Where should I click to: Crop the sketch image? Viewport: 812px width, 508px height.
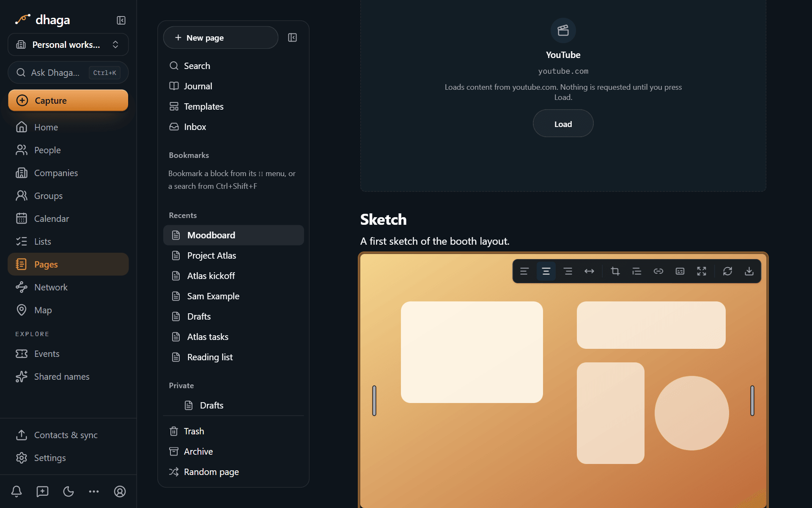click(615, 271)
